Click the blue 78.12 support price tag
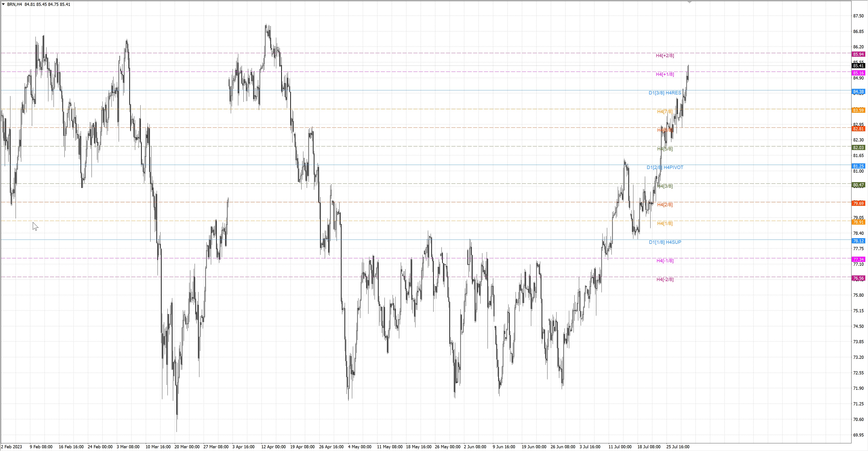Viewport: 868px width, 451px height. point(858,241)
